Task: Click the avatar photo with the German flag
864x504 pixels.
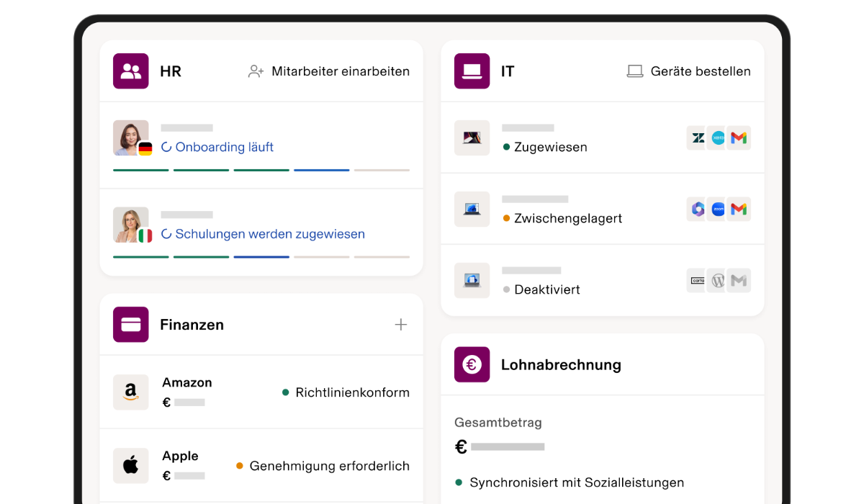Action: tap(130, 138)
